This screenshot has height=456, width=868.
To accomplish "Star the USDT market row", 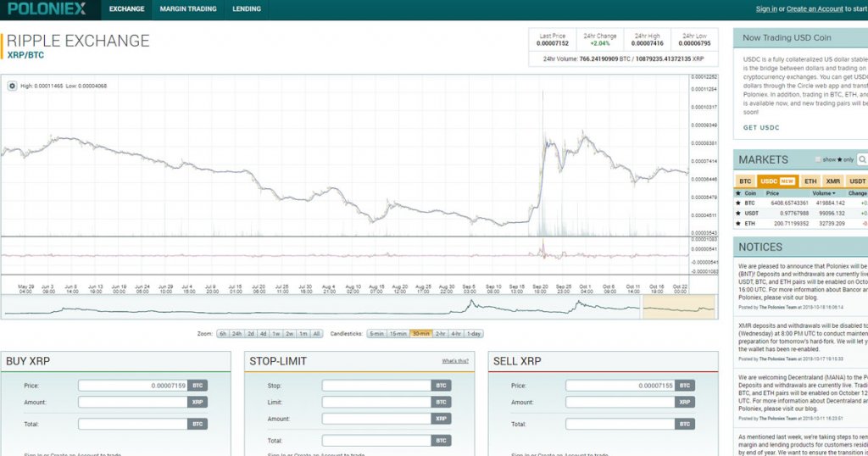I will (x=737, y=213).
